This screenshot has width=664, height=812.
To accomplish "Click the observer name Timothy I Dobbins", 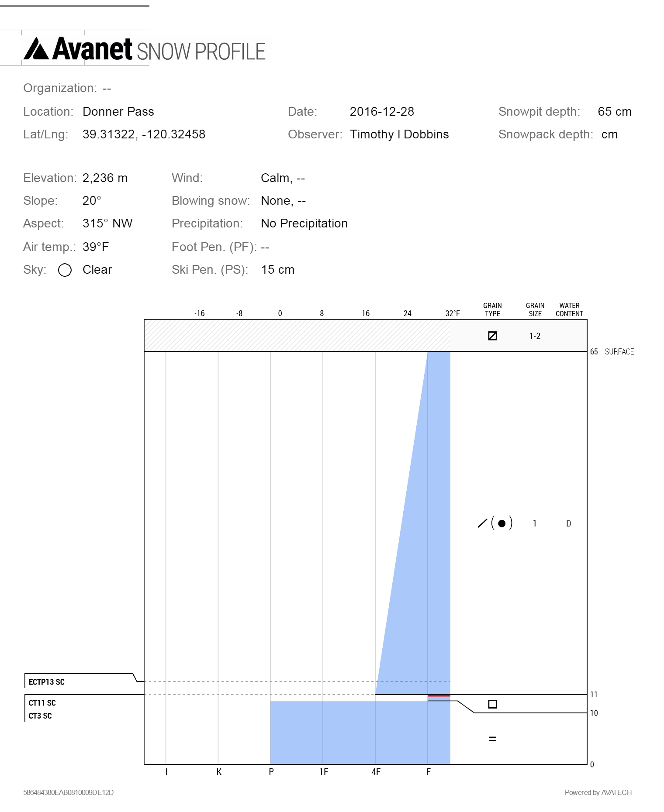I will click(x=399, y=134).
